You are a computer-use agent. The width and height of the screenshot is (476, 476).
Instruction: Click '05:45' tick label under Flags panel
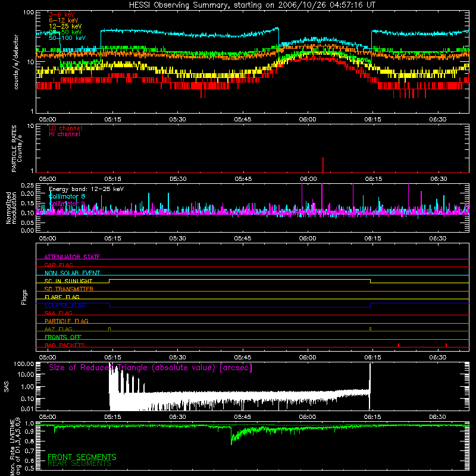tap(243, 358)
